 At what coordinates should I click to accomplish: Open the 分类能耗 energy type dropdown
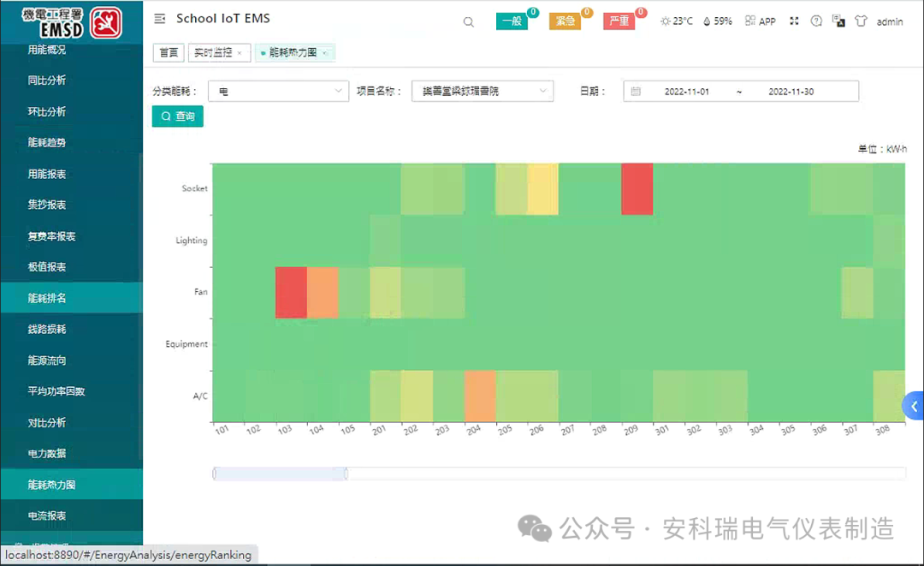(x=278, y=90)
